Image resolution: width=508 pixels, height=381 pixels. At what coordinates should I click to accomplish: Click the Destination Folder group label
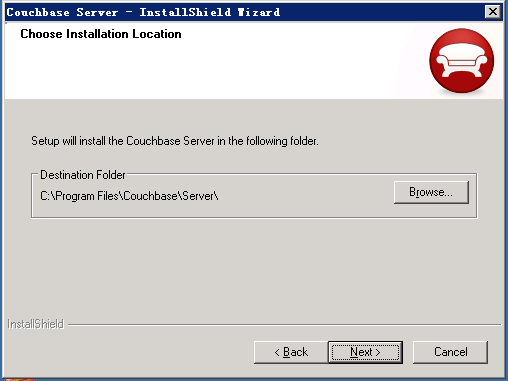pyautogui.click(x=83, y=175)
